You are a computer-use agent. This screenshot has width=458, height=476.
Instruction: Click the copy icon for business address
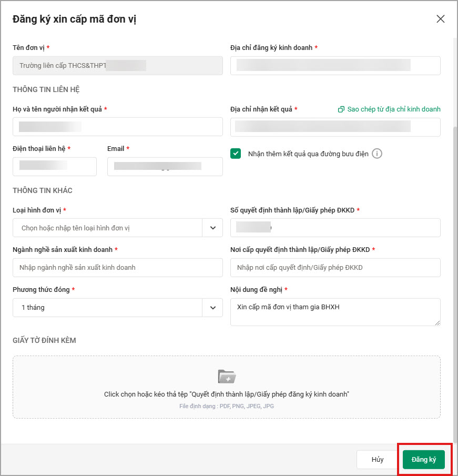point(341,109)
